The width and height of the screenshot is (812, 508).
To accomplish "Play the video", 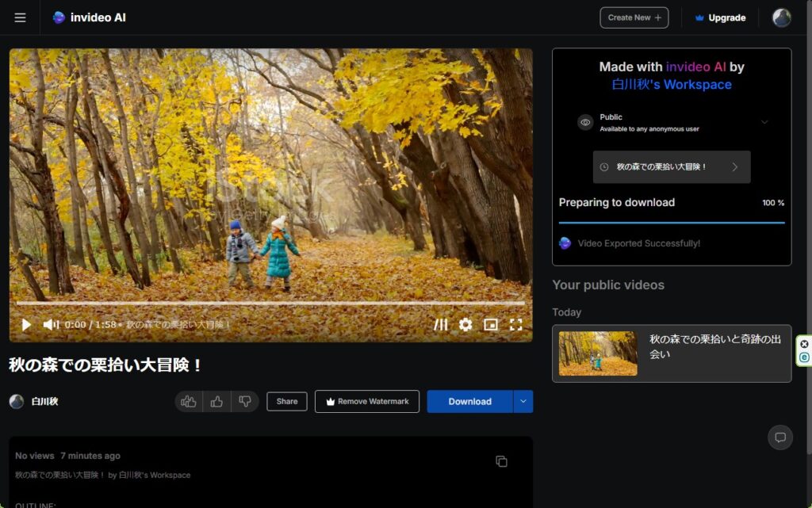I will click(26, 325).
